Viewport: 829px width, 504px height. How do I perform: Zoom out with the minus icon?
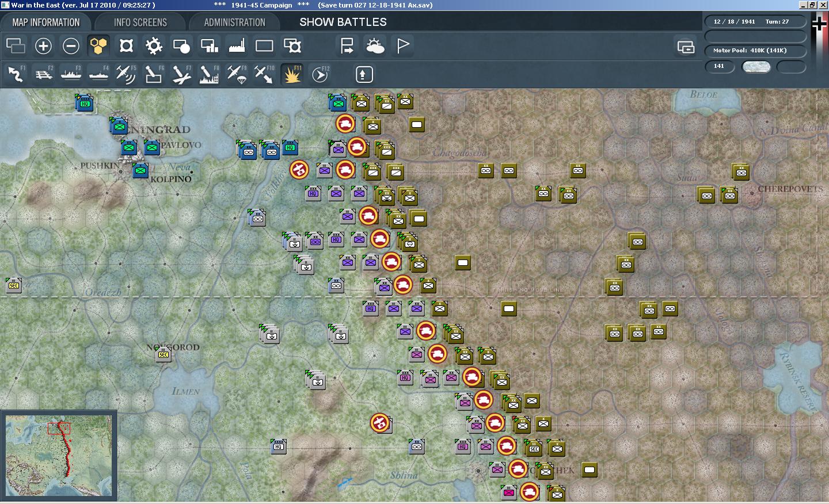click(x=71, y=45)
